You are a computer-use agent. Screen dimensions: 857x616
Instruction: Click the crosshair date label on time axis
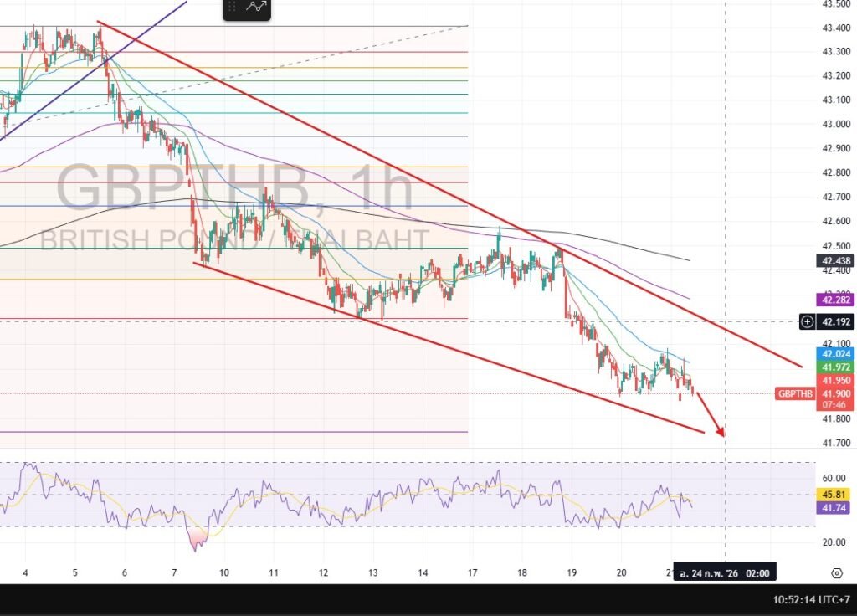click(x=725, y=574)
